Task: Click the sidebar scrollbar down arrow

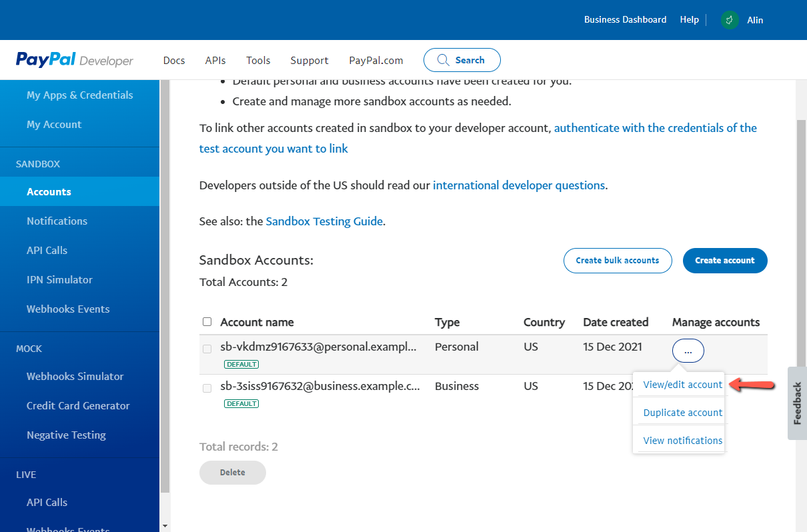Action: point(165,526)
